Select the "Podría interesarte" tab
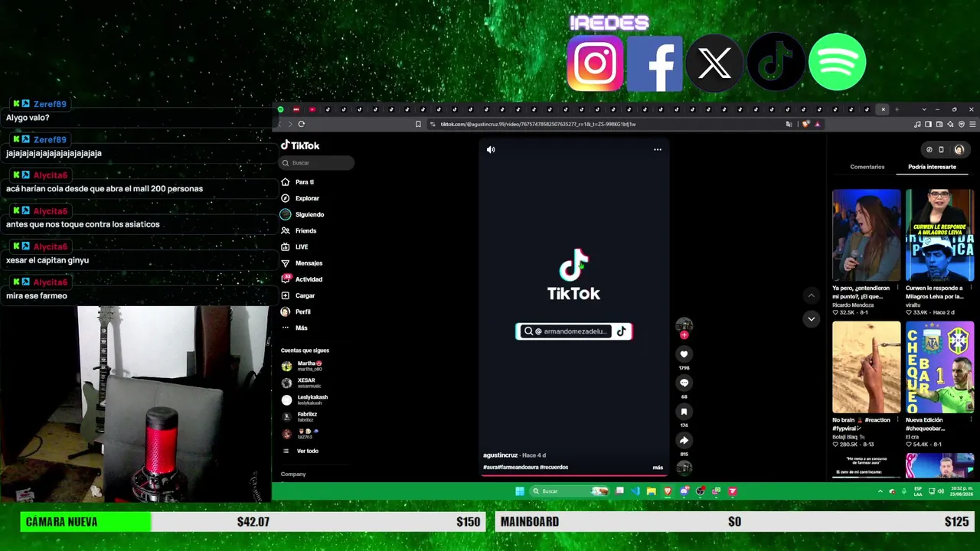The height and width of the screenshot is (551, 980). pyautogui.click(x=932, y=167)
